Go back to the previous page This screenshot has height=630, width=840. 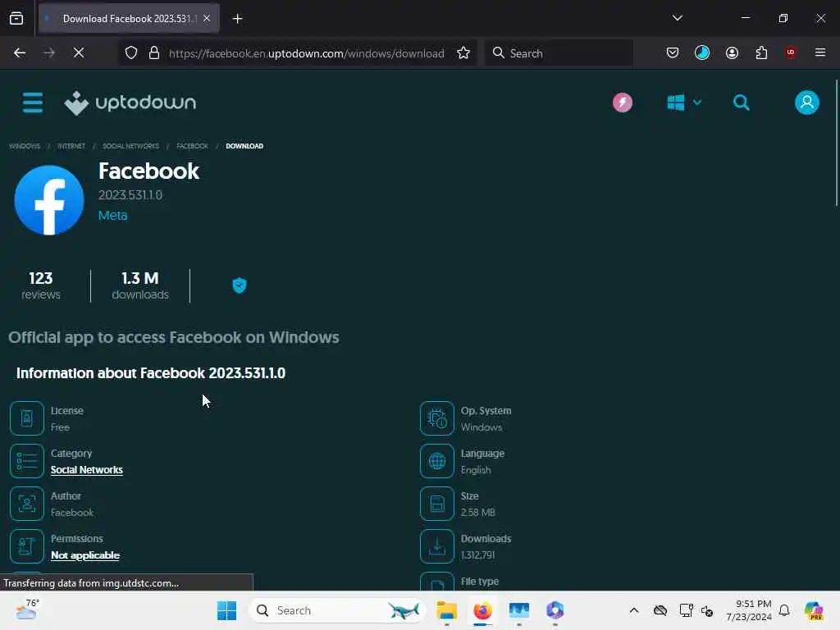[20, 52]
